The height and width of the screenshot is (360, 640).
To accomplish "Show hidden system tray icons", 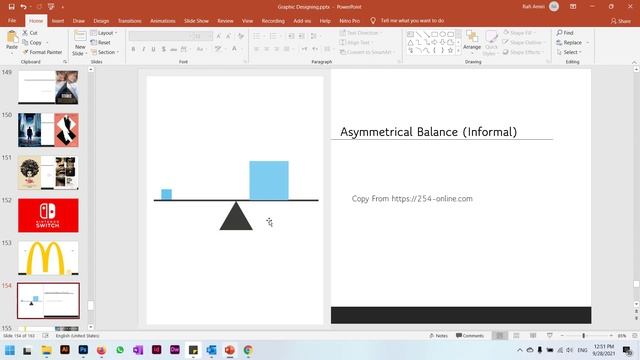I will pyautogui.click(x=520, y=350).
